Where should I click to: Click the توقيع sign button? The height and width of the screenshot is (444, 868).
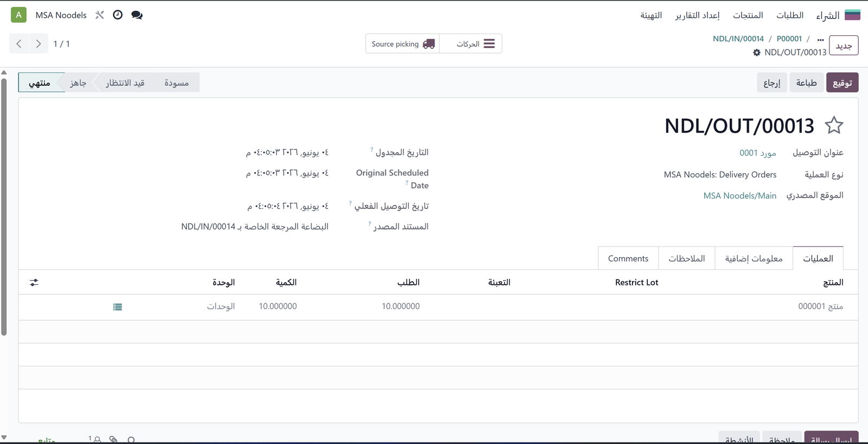[842, 83]
